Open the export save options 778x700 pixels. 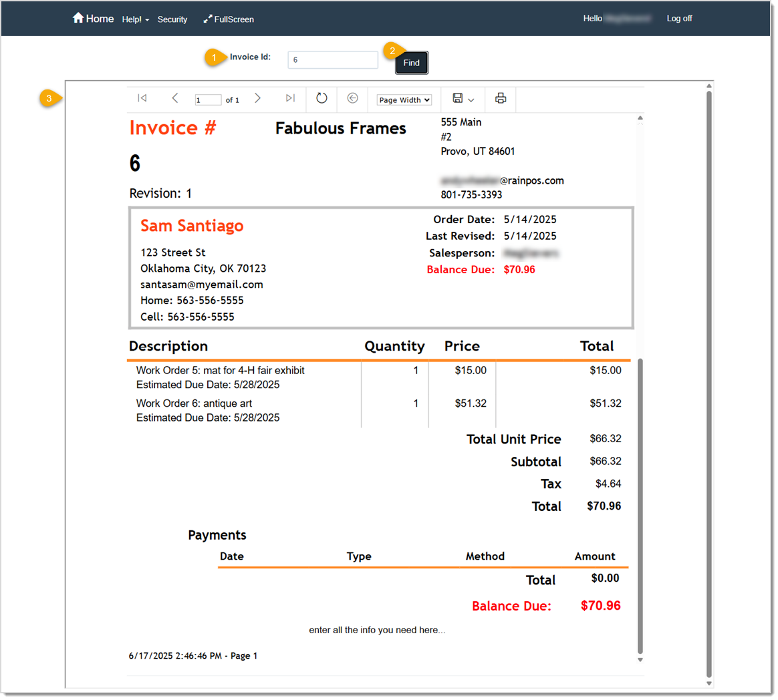pyautogui.click(x=461, y=98)
